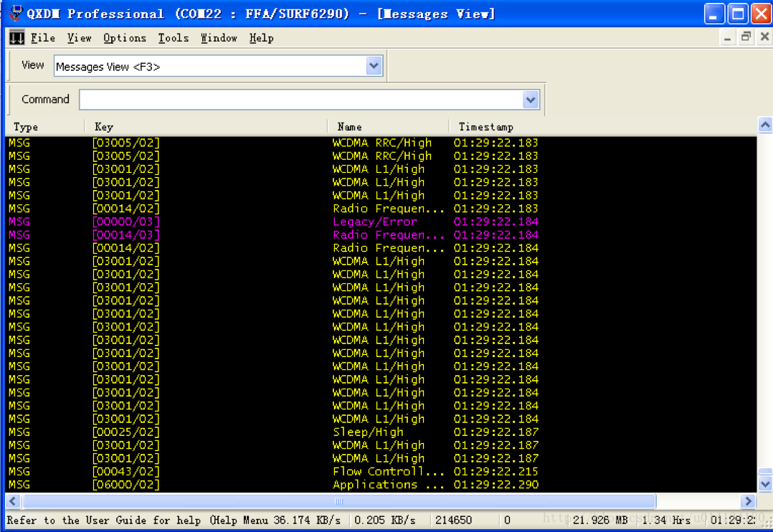
Task: Open the File menu
Action: pyautogui.click(x=43, y=38)
